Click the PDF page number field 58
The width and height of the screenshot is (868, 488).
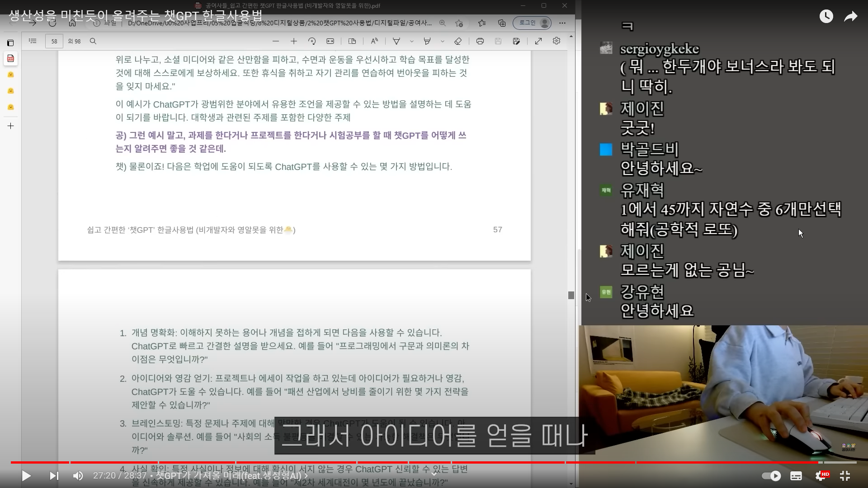click(x=54, y=41)
